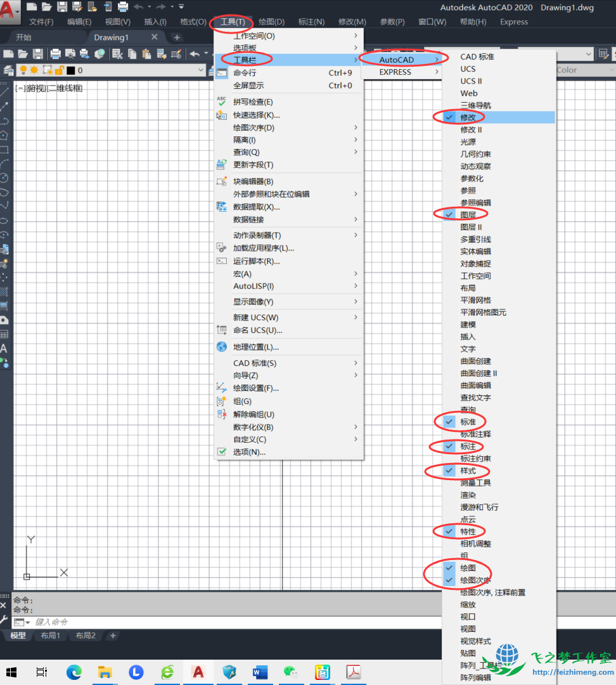This screenshot has width=616, height=685.
Task: Select the Circle draw tool
Action: [x=4, y=178]
